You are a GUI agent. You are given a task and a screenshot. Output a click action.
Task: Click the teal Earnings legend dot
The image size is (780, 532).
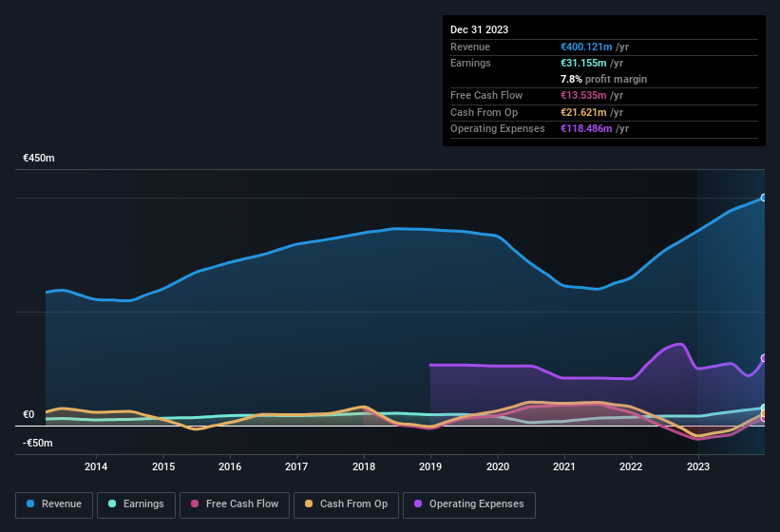tap(112, 504)
